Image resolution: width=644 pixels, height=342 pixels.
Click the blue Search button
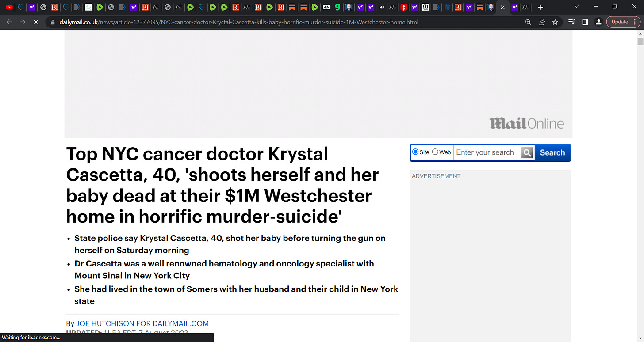pyautogui.click(x=552, y=152)
